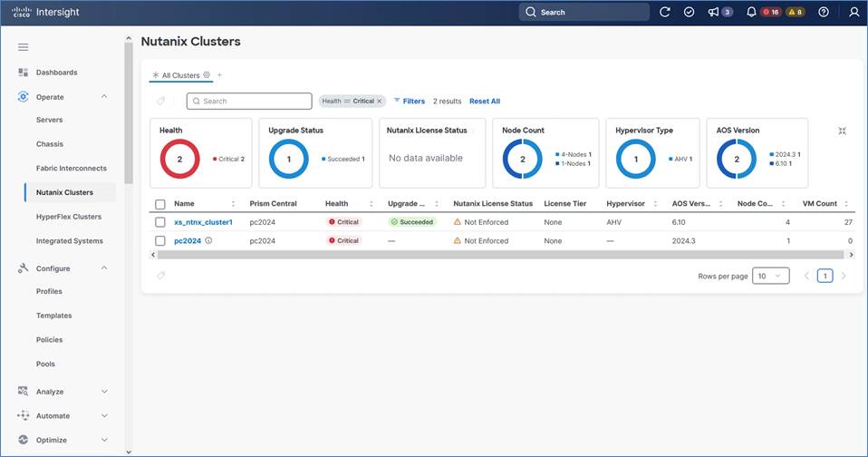Open Fabric Interconnects page

pos(72,169)
